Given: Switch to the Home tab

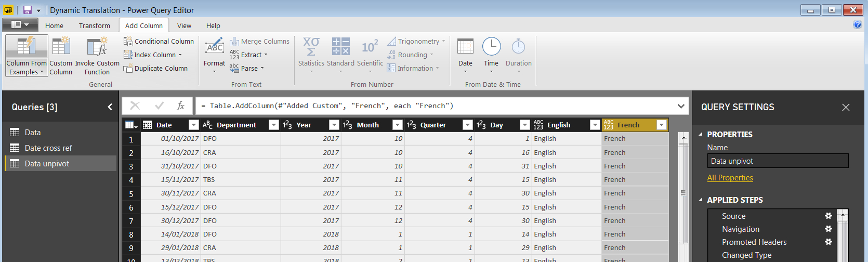Looking at the screenshot, I should (x=54, y=25).
